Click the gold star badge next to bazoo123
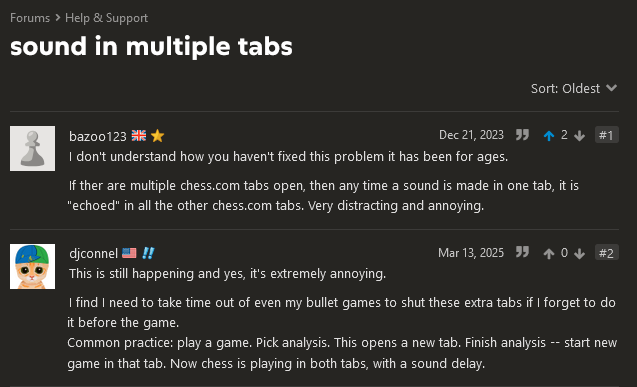 click(157, 136)
